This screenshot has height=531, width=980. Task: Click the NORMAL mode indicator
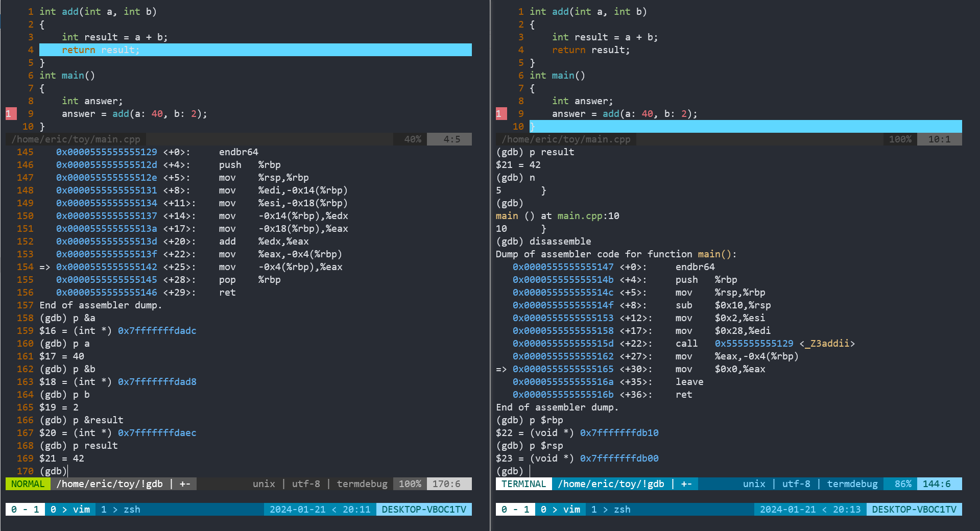28,484
